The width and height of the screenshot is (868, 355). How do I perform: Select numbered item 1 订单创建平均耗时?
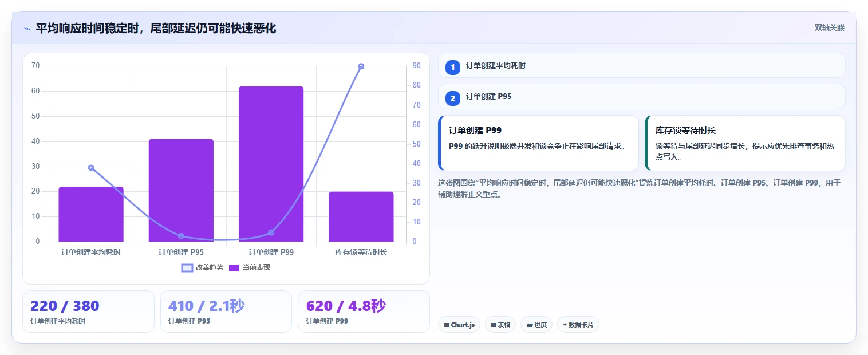[x=641, y=65]
